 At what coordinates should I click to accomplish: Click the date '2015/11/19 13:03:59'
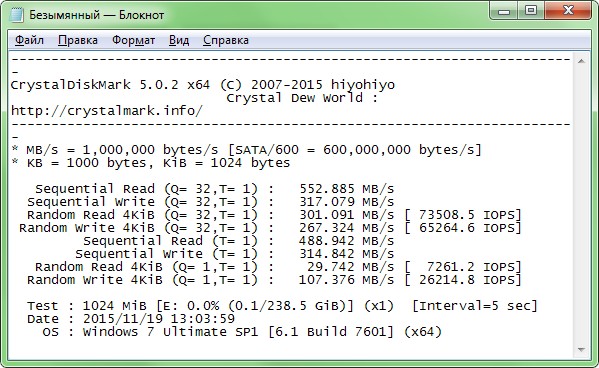click(x=159, y=319)
